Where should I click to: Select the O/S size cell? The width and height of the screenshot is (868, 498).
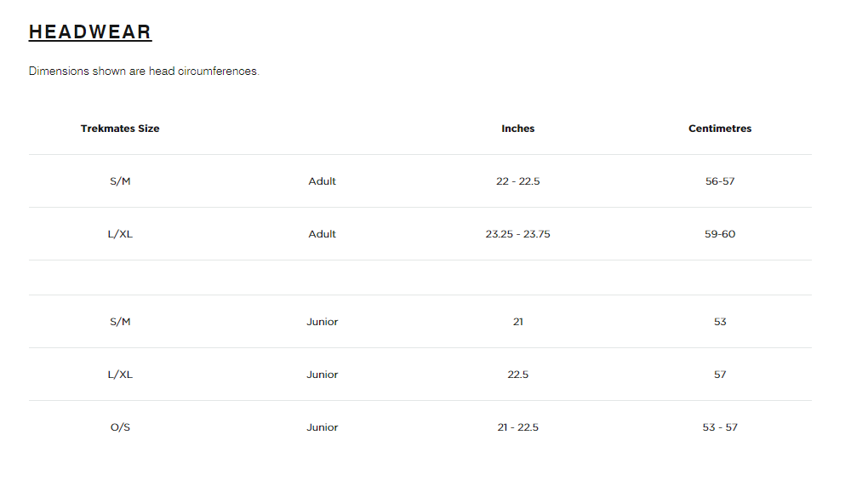click(120, 427)
